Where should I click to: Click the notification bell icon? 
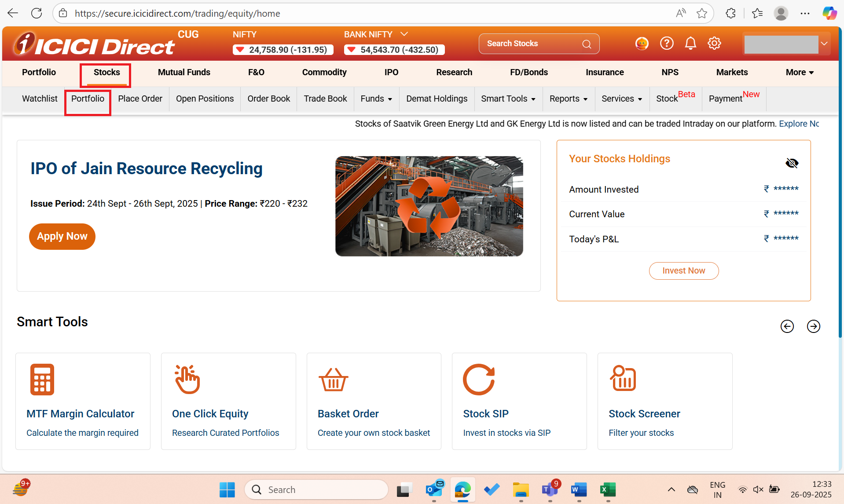pyautogui.click(x=690, y=44)
